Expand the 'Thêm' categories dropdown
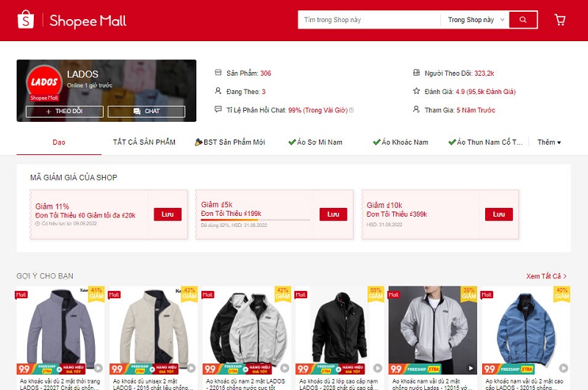588x390 pixels. (548, 142)
